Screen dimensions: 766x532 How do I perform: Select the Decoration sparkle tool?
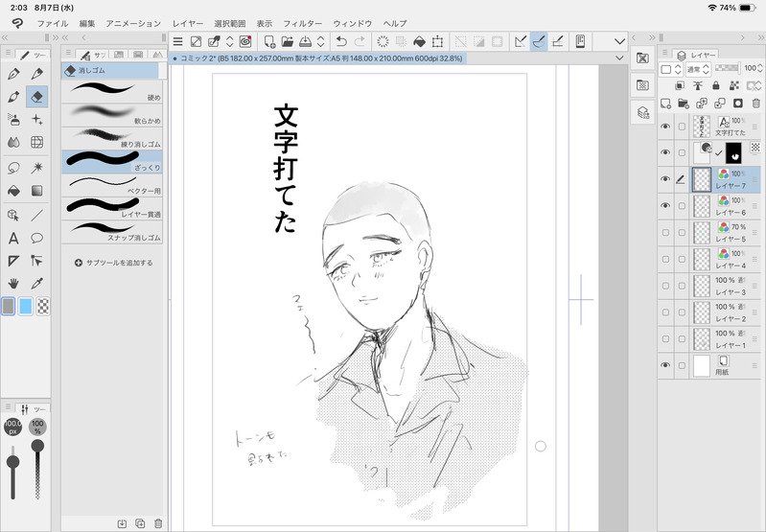[x=36, y=119]
